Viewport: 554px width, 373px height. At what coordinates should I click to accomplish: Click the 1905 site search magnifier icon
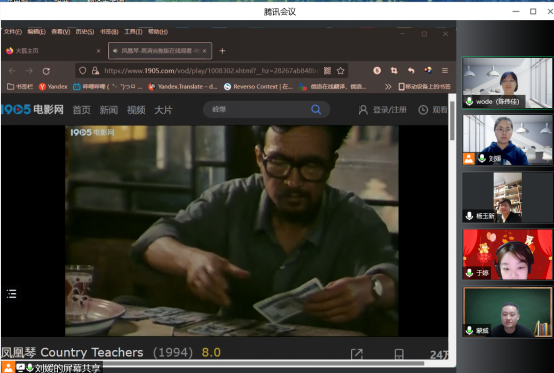[316, 109]
